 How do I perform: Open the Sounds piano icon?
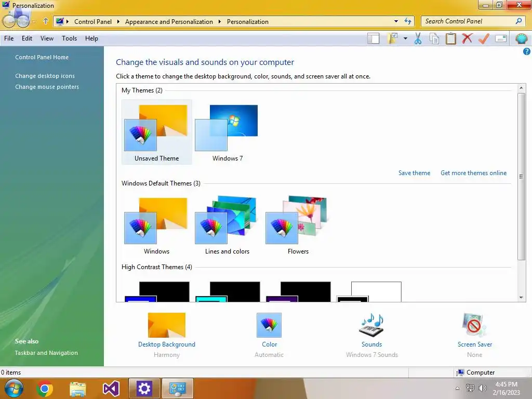point(371,325)
